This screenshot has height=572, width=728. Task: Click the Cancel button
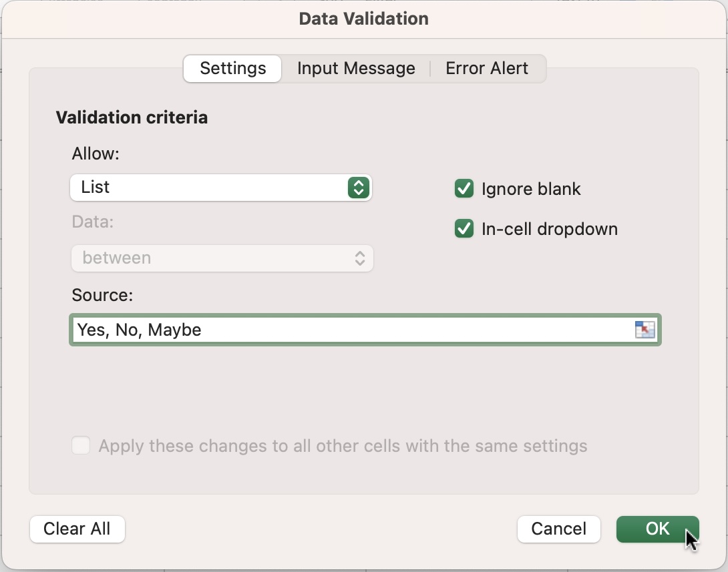(558, 529)
